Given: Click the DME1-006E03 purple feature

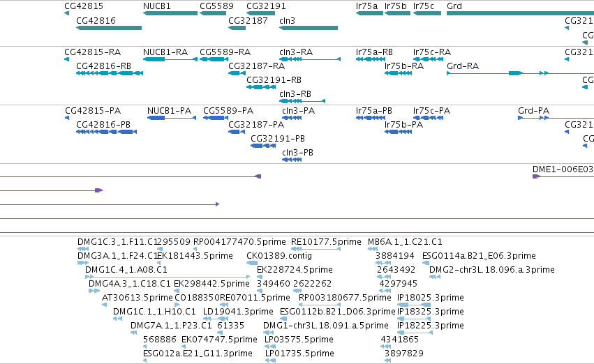Looking at the screenshot, I should (x=563, y=176).
